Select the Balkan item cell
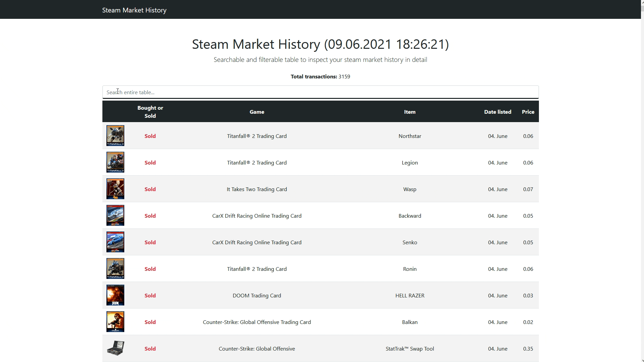Viewport: 644px width, 362px height. [410, 322]
